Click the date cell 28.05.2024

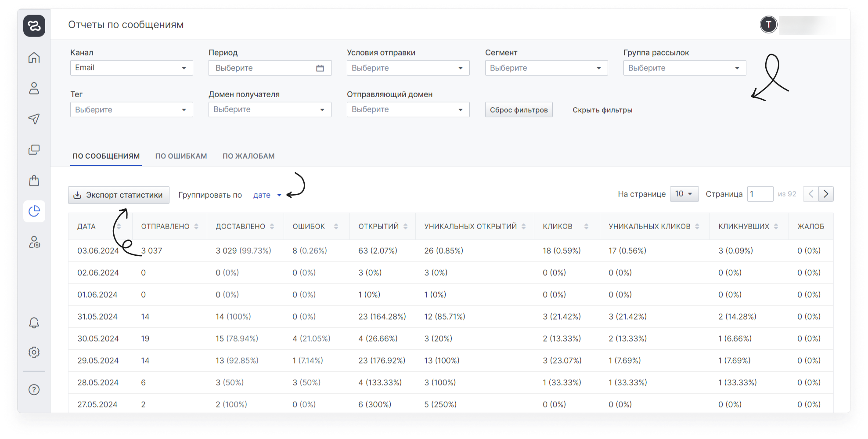pyautogui.click(x=98, y=382)
